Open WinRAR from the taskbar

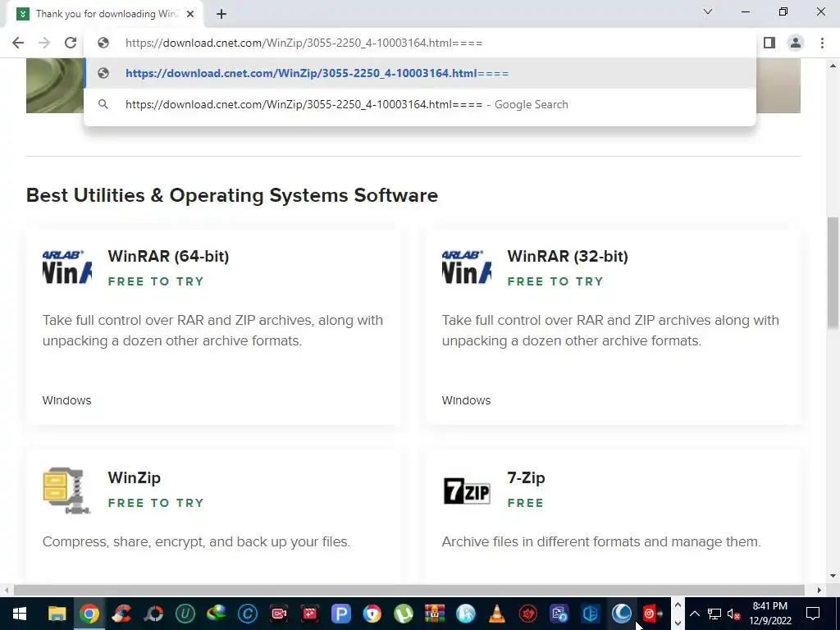(435, 614)
